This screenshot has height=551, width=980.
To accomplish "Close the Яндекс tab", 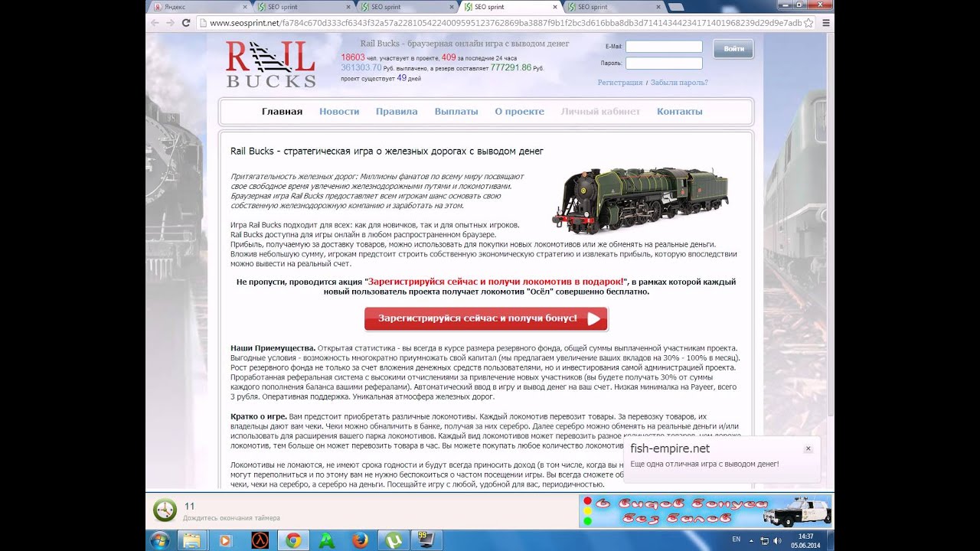I will 245,7.
